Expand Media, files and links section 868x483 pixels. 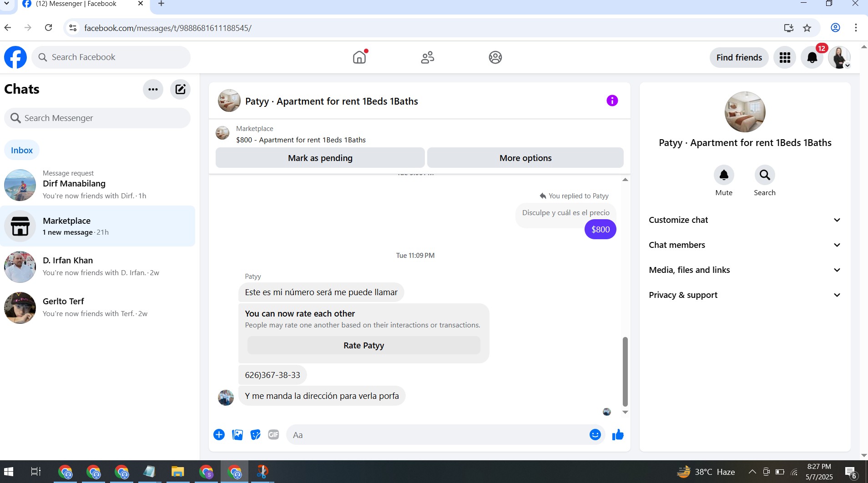pos(745,270)
